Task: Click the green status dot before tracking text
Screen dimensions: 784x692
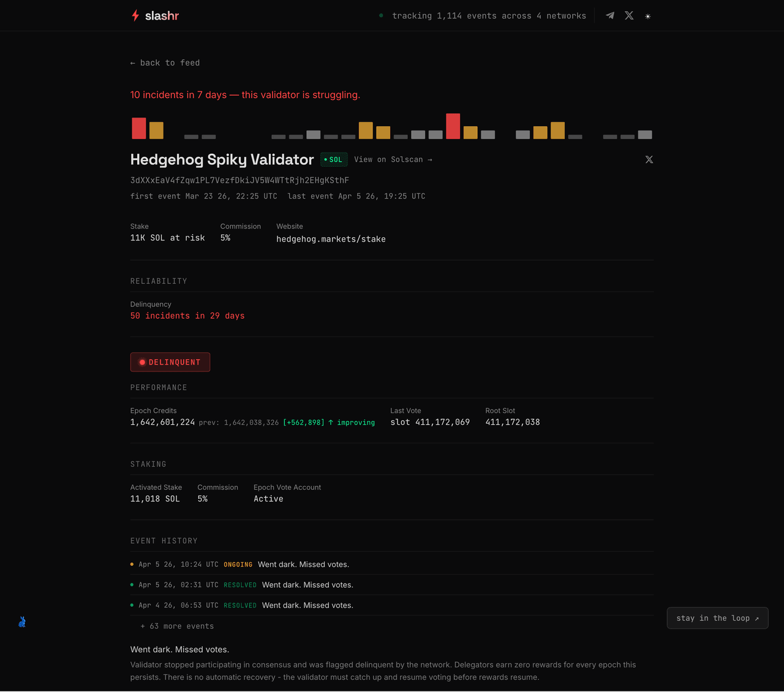Action: click(x=381, y=15)
